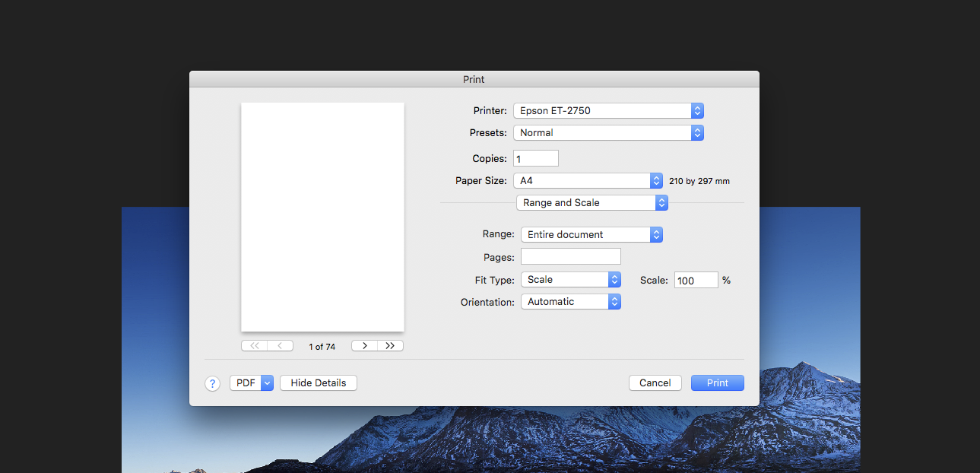Open the Printer dropdown Epson ET-2750

pos(608,111)
